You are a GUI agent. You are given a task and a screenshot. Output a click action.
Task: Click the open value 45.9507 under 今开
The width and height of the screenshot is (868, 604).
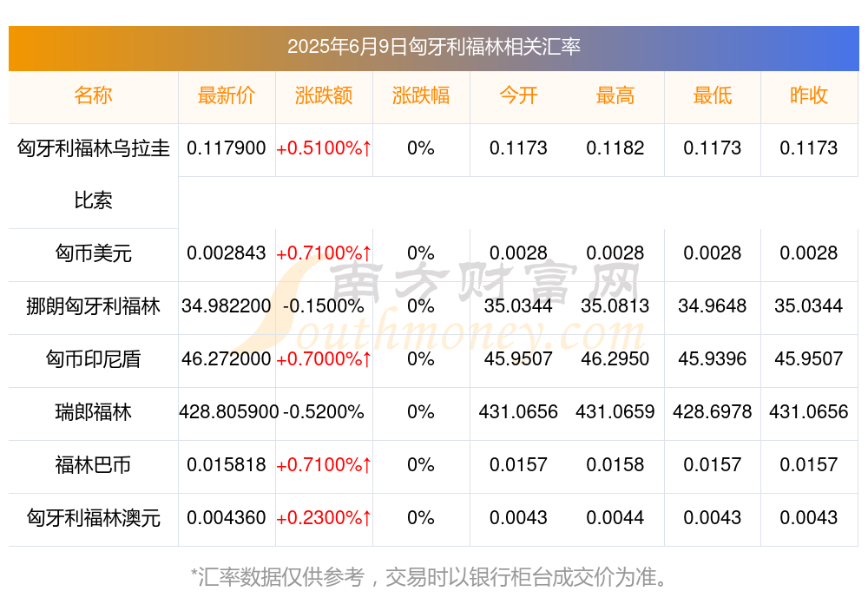[x=518, y=359]
